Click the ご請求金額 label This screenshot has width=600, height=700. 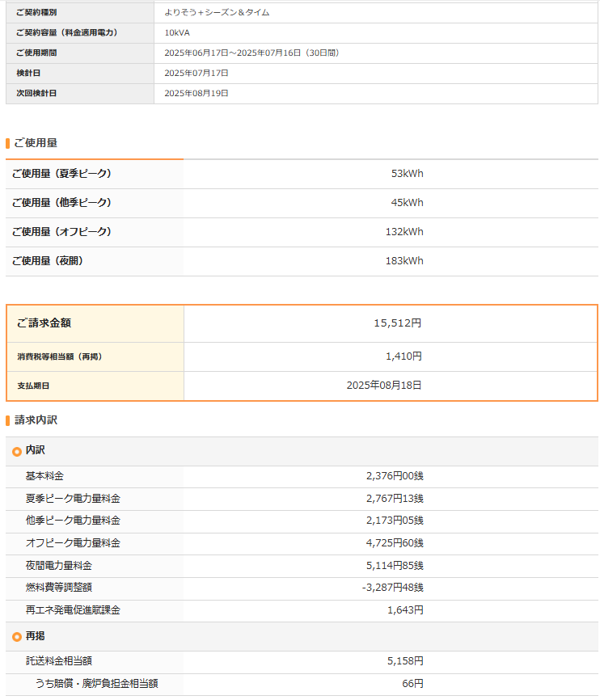tap(44, 323)
